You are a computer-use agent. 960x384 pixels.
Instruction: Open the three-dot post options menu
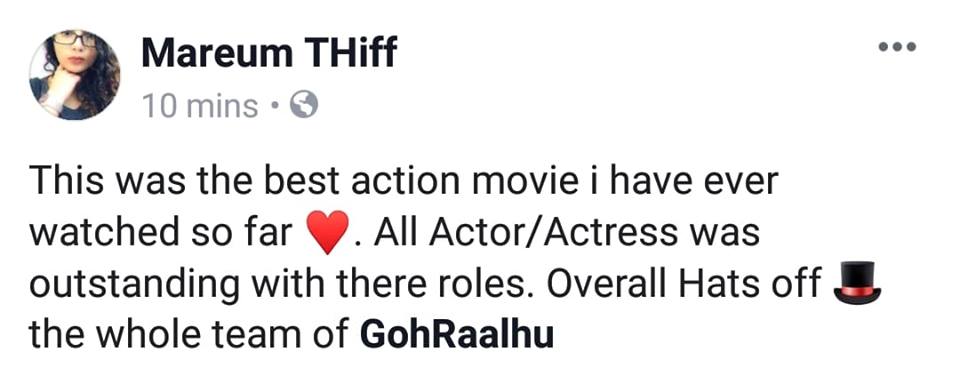click(897, 47)
